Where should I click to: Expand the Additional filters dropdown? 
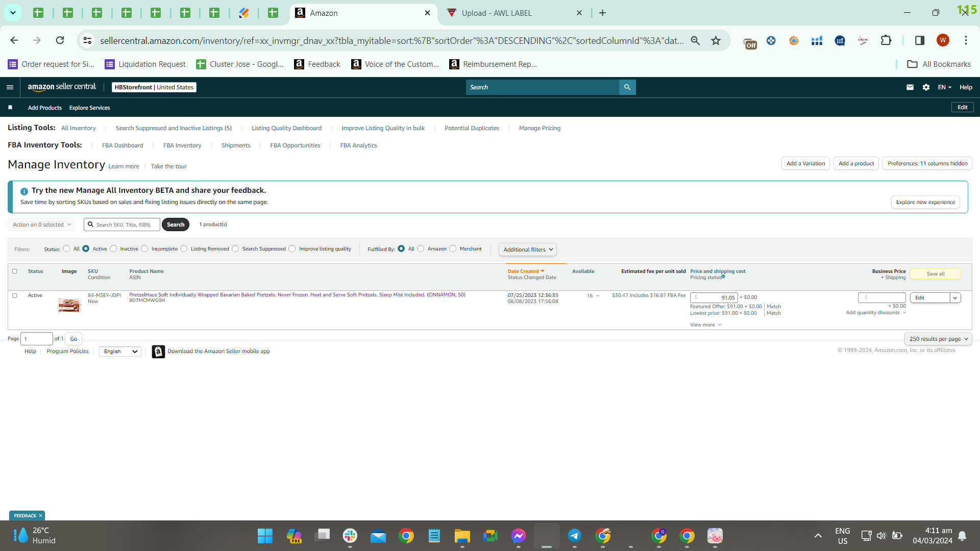tap(528, 249)
